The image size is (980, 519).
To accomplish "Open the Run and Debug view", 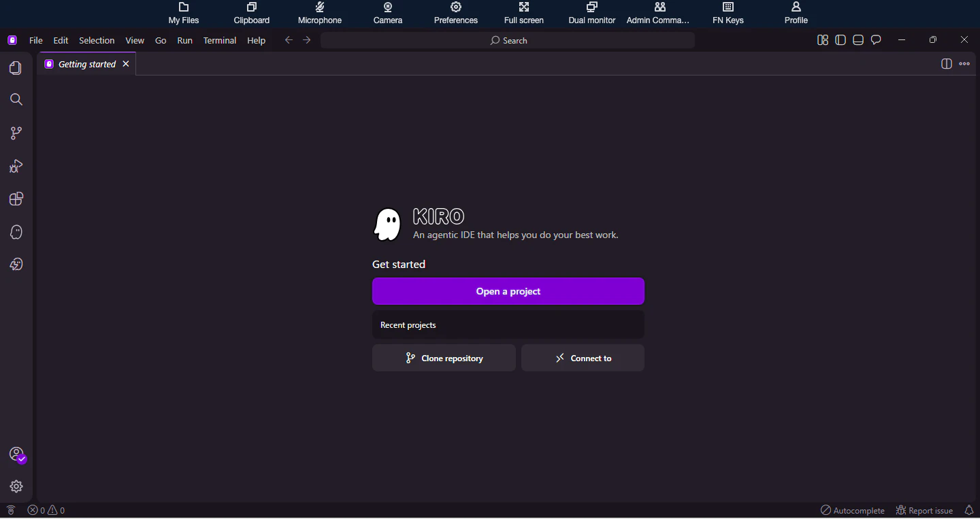I will click(16, 166).
